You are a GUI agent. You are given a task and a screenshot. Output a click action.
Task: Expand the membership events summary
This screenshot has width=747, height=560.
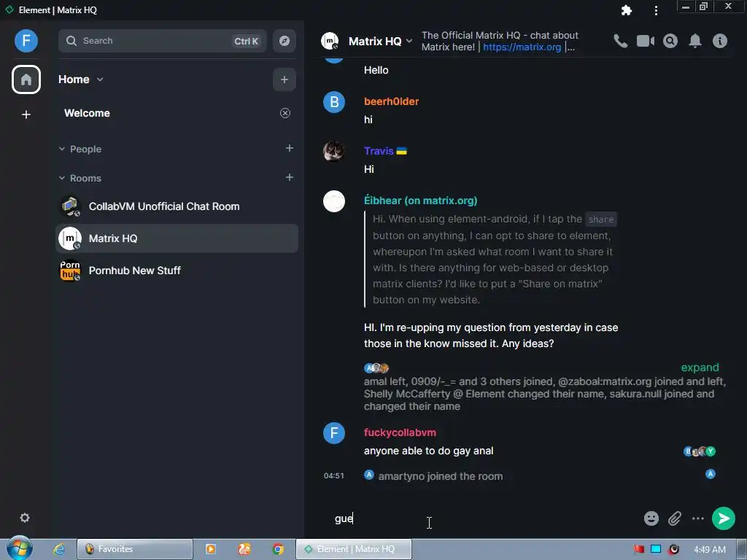coord(700,367)
